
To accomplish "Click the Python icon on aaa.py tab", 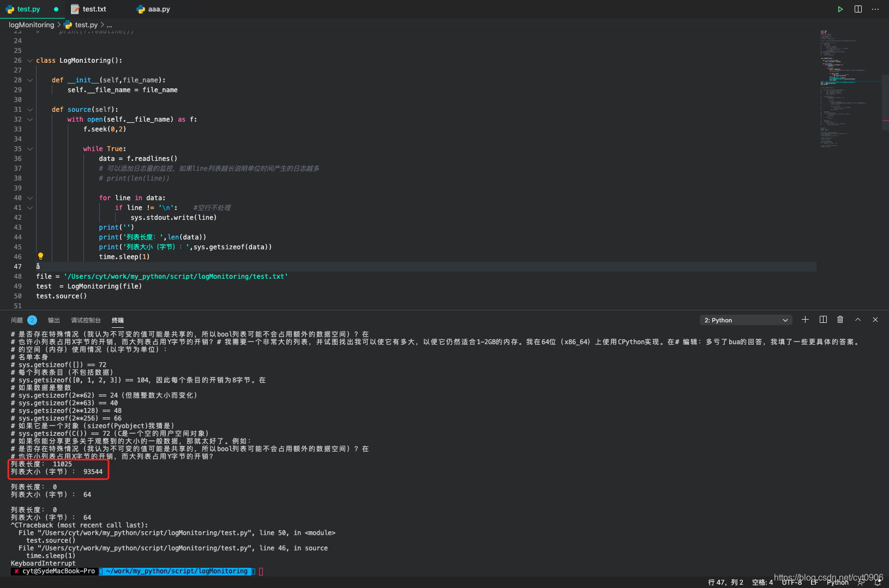I will click(x=141, y=9).
